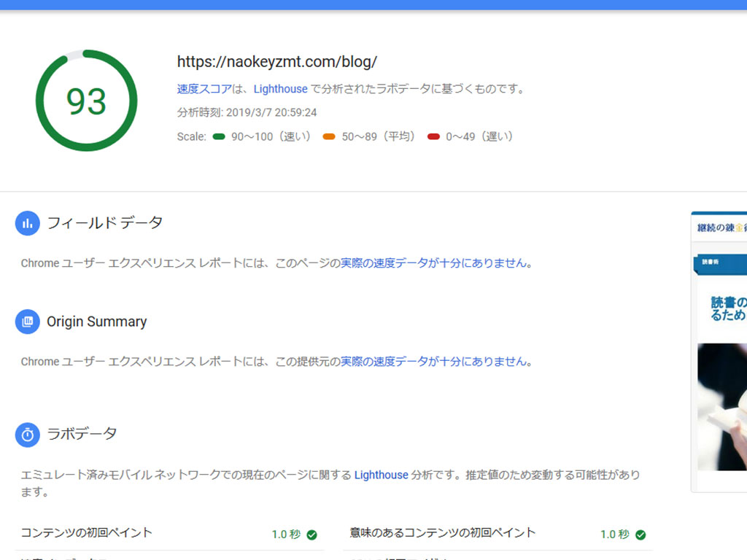This screenshot has height=560, width=747.
Task: Click the Origin Summary panel icon
Action: (27, 321)
